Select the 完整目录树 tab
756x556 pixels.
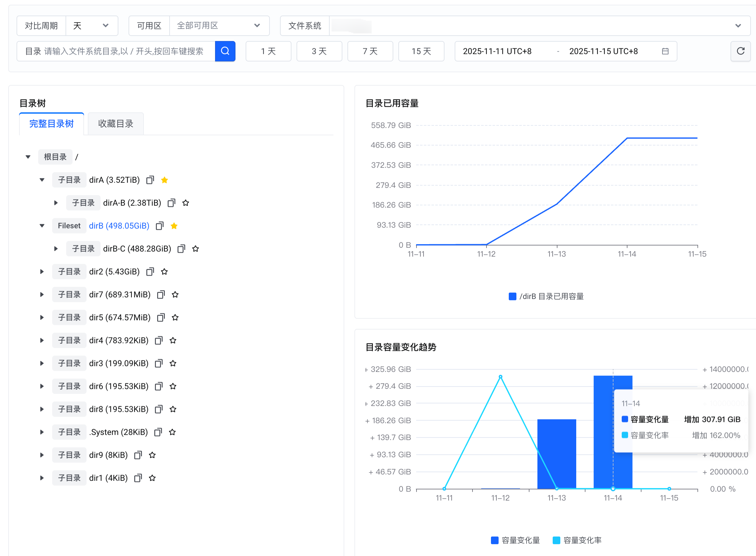52,124
